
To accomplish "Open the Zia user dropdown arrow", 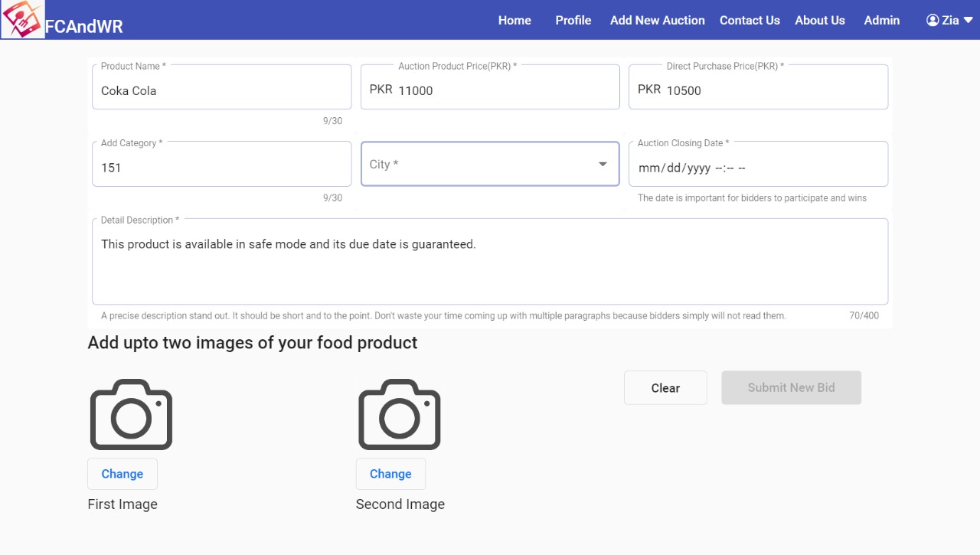I will 969,21.
